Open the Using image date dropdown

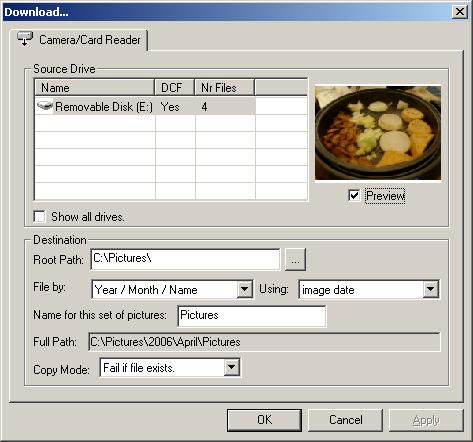pos(369,289)
